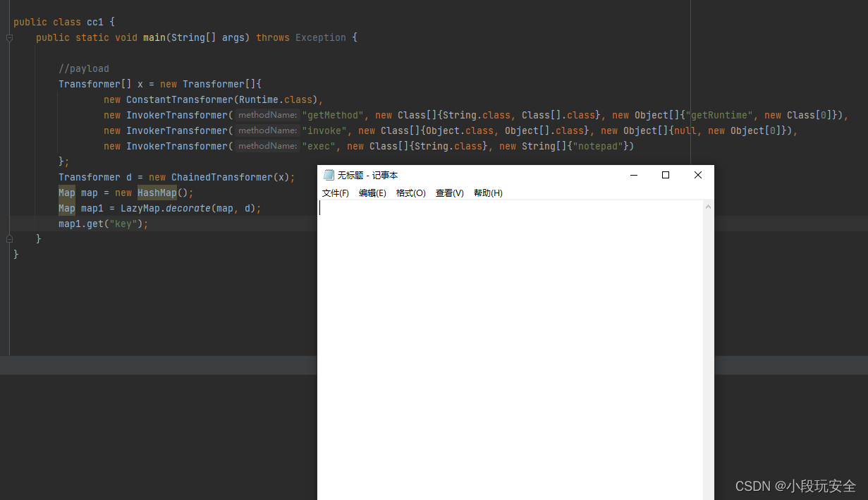Click ConstantTransformer in the code
868x500 pixels.
point(179,99)
